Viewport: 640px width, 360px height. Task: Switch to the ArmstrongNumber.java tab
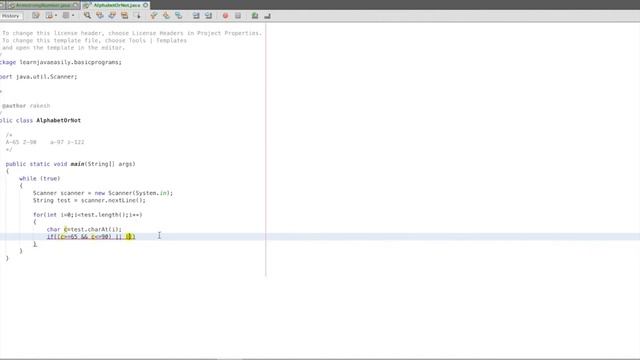[x=43, y=5]
